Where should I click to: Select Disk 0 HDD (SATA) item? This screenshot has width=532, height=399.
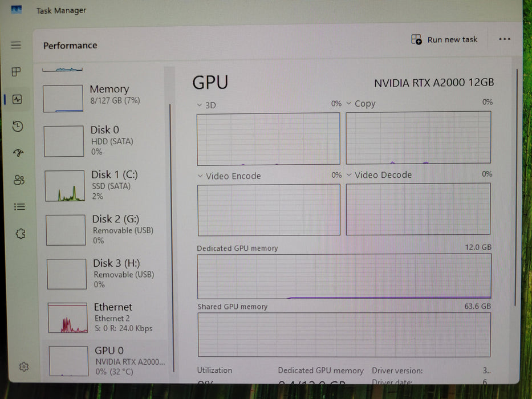pyautogui.click(x=104, y=140)
